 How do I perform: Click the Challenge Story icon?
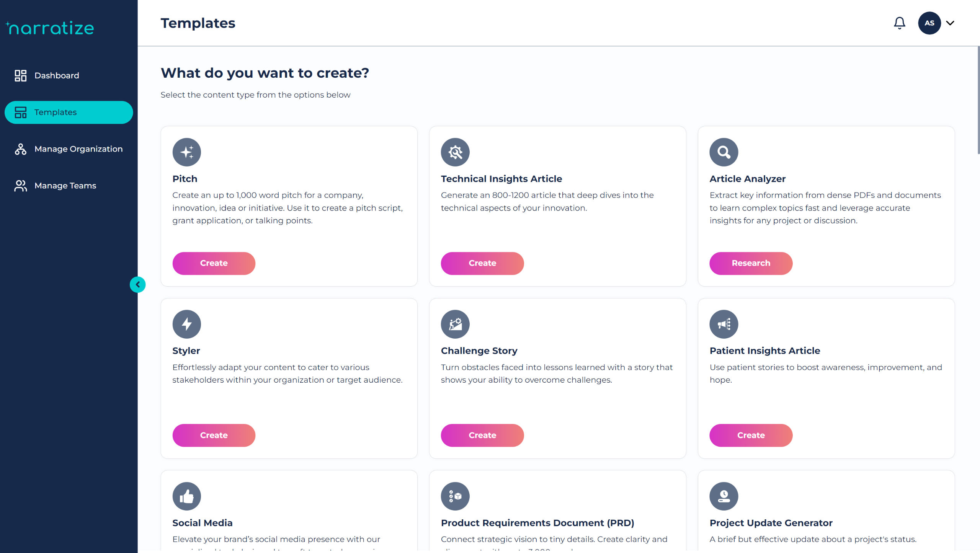455,324
